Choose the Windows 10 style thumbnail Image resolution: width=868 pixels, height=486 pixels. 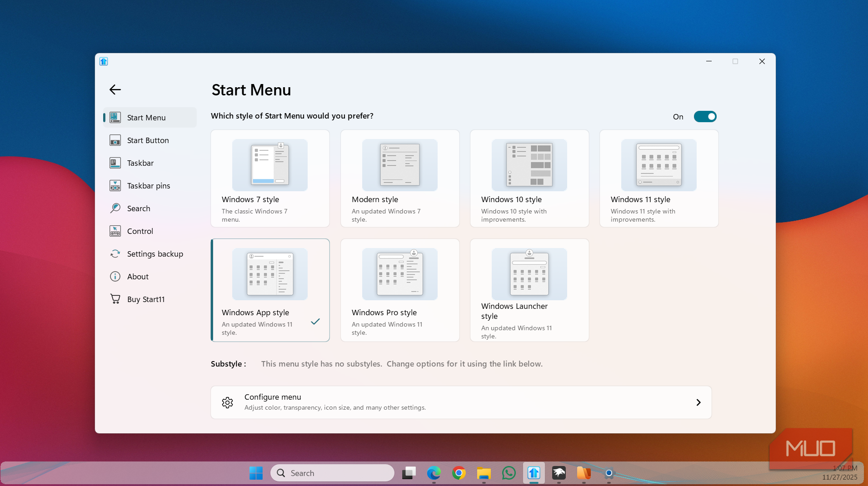coord(529,165)
